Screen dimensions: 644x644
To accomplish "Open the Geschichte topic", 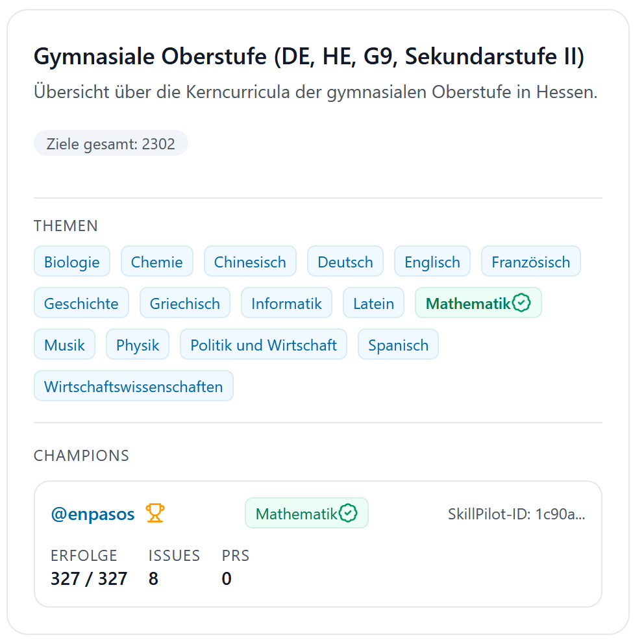I will (81, 303).
